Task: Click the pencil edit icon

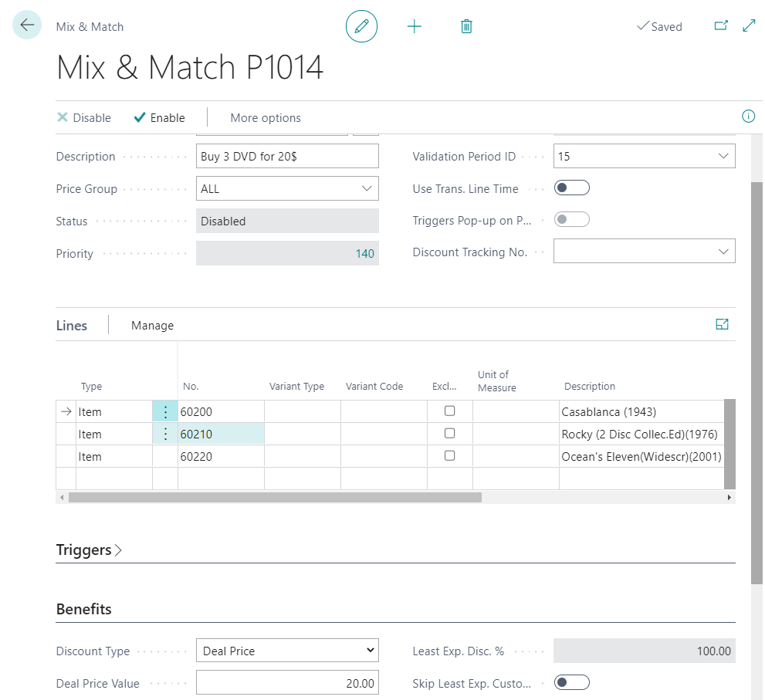Action: [x=361, y=26]
